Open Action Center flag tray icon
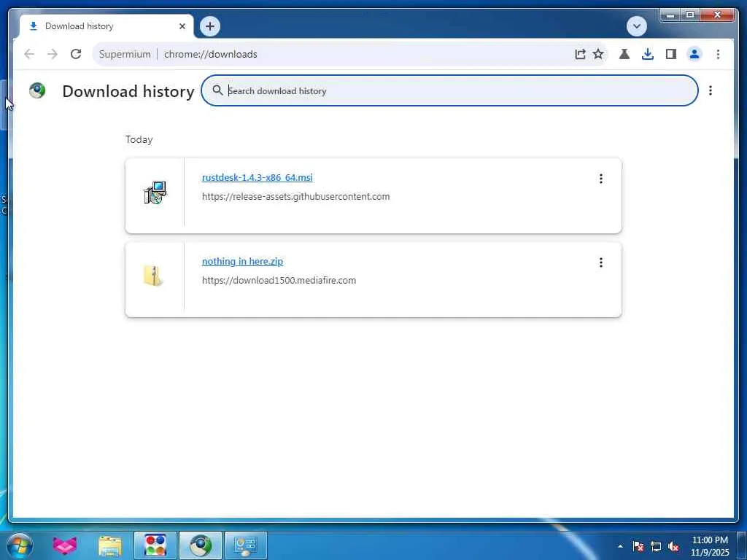This screenshot has width=747, height=560. 638,546
